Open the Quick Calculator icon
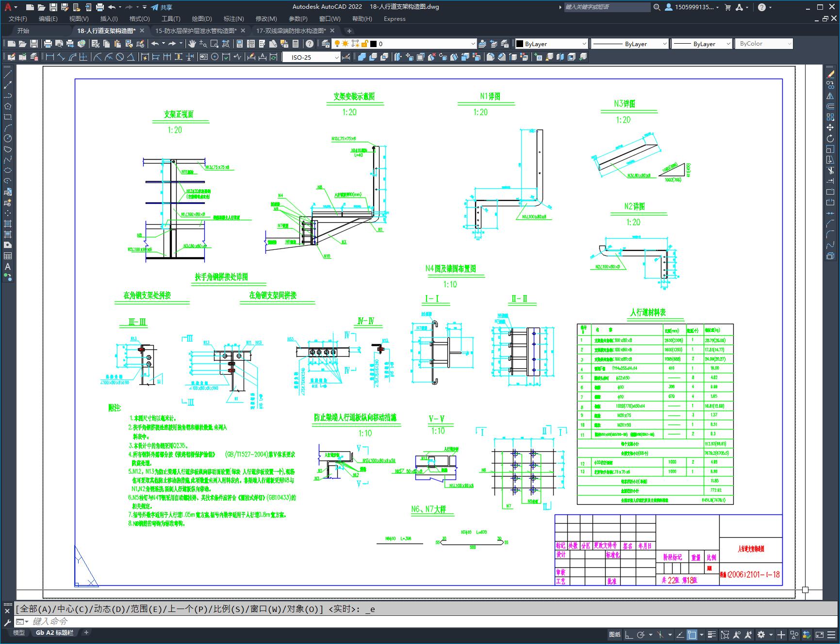The height and width of the screenshot is (644, 840). click(296, 44)
